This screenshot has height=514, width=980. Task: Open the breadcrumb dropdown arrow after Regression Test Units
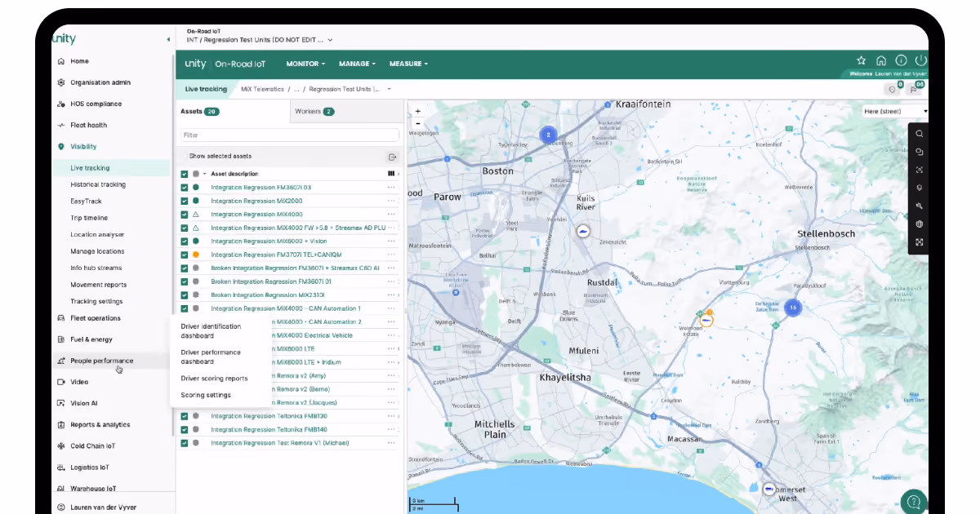pos(390,89)
